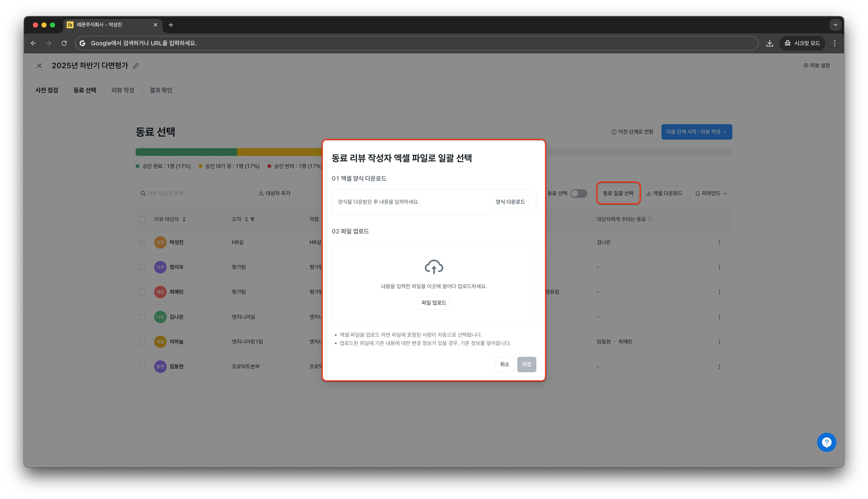Click the yellow 승인 대기 중 progress segment
The image size is (868, 499).
tap(279, 152)
